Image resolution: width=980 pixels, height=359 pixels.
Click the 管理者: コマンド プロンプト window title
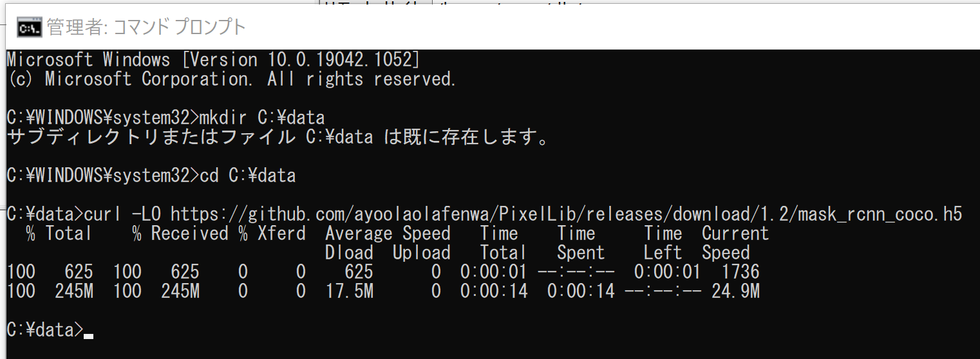pyautogui.click(x=146, y=27)
